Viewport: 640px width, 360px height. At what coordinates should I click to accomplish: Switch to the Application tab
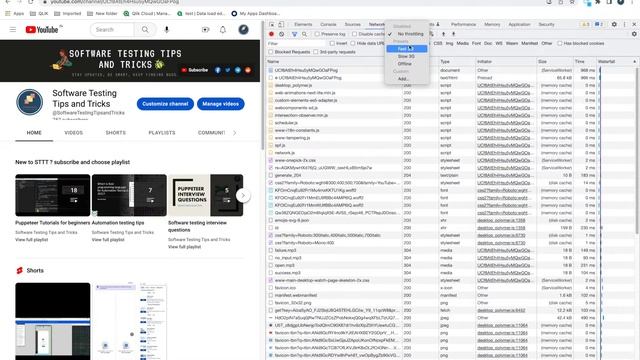(519, 24)
